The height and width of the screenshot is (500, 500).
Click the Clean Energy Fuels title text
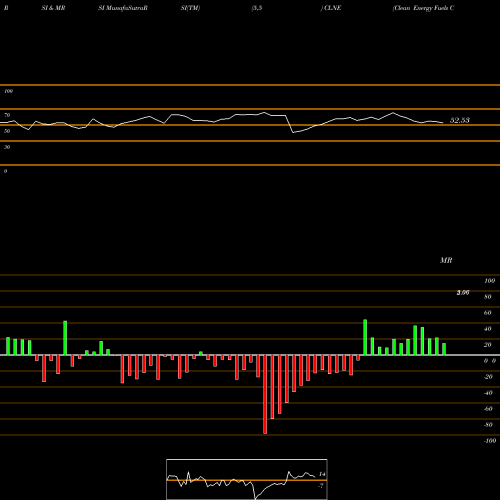coord(424,8)
